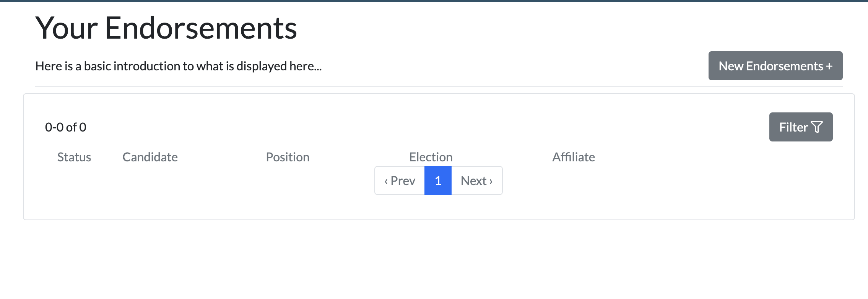Click the Election column header
Screen dimensions: 868x299
pos(431,157)
